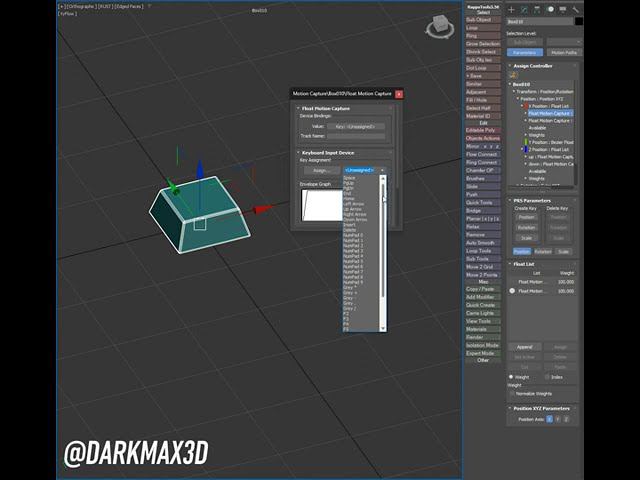Screen dimensions: 640x480
Task: Select the Y Position Bezier Float track
Action: click(x=553, y=142)
